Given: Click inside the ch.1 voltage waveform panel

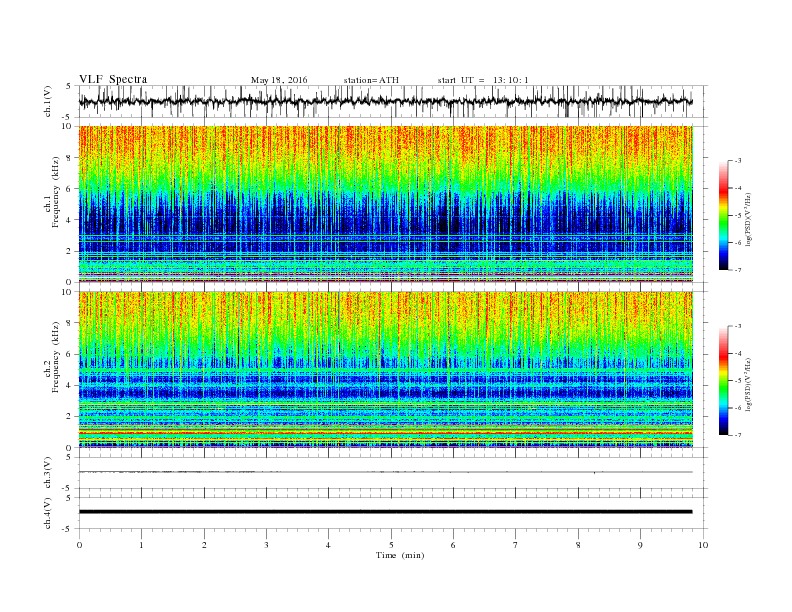Looking at the screenshot, I should pyautogui.click(x=392, y=101).
